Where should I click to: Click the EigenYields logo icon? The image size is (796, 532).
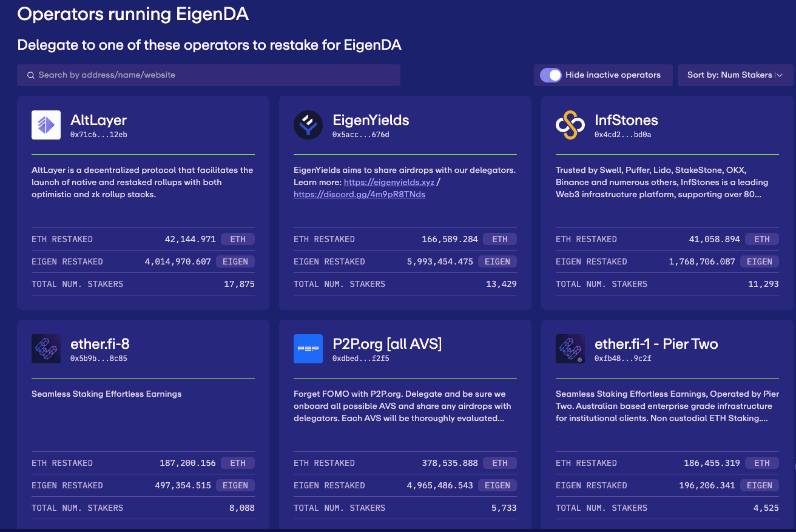[x=308, y=125]
